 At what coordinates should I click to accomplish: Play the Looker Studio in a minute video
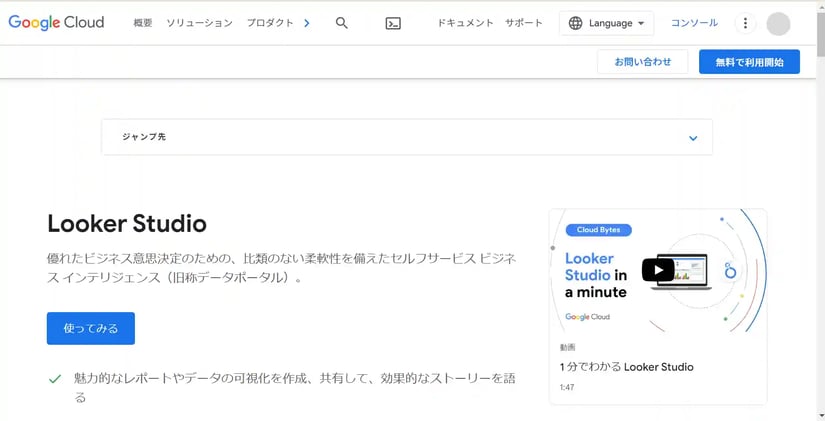(x=658, y=270)
